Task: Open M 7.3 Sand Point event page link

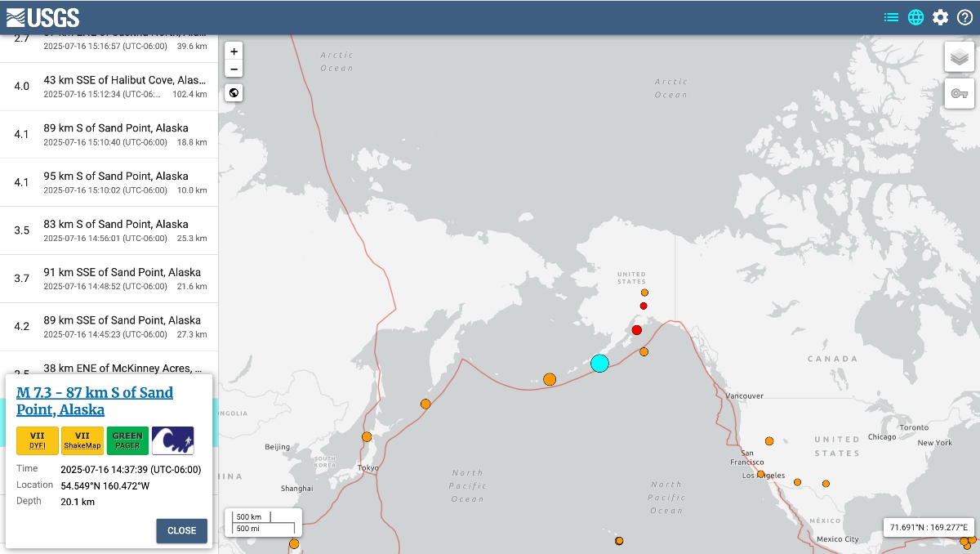Action: click(95, 401)
